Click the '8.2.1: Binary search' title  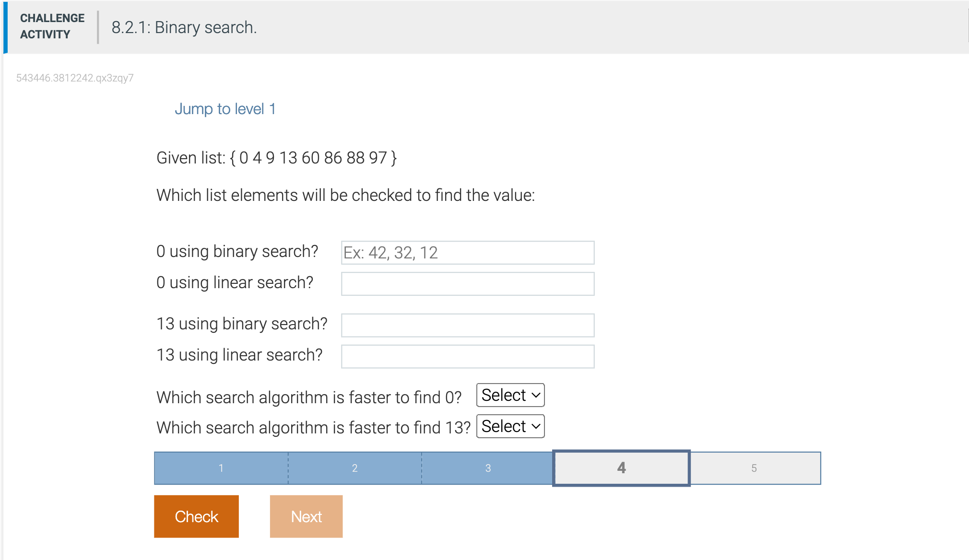[184, 28]
